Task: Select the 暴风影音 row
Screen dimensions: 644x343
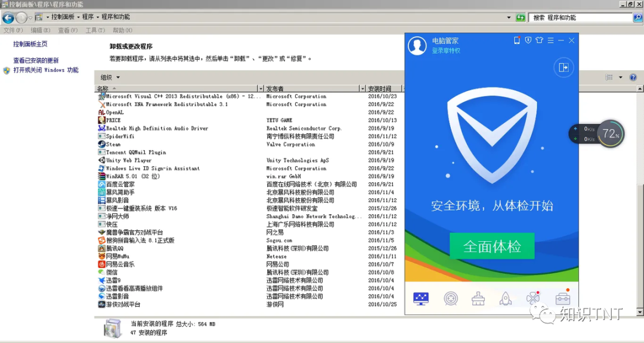Action: pos(250,201)
